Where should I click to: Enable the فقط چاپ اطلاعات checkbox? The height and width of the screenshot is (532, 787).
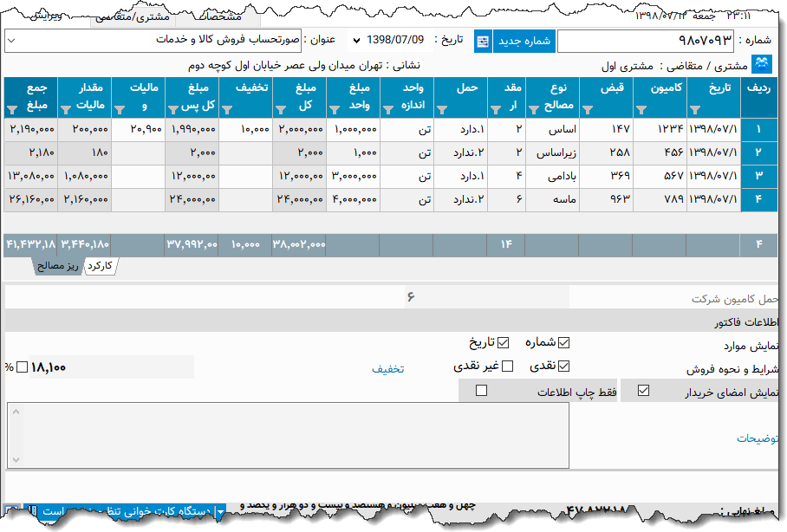pos(482,391)
